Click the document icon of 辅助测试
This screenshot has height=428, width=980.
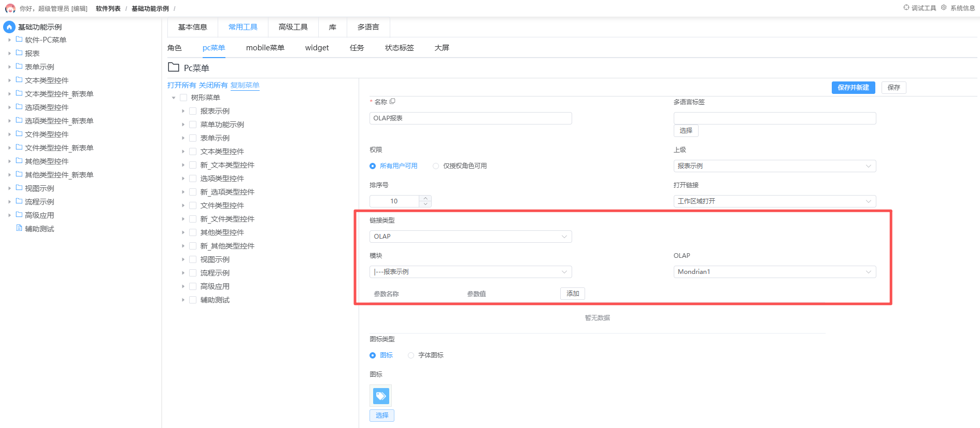point(19,228)
